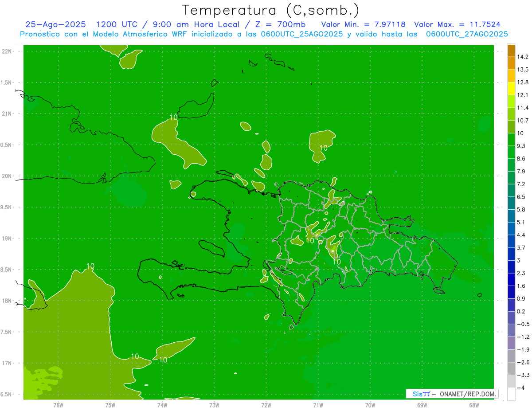Image resolution: width=532 pixels, height=411 pixels.
Task: Click the 'Valor Max. = 11.7524' readout
Action: point(458,24)
